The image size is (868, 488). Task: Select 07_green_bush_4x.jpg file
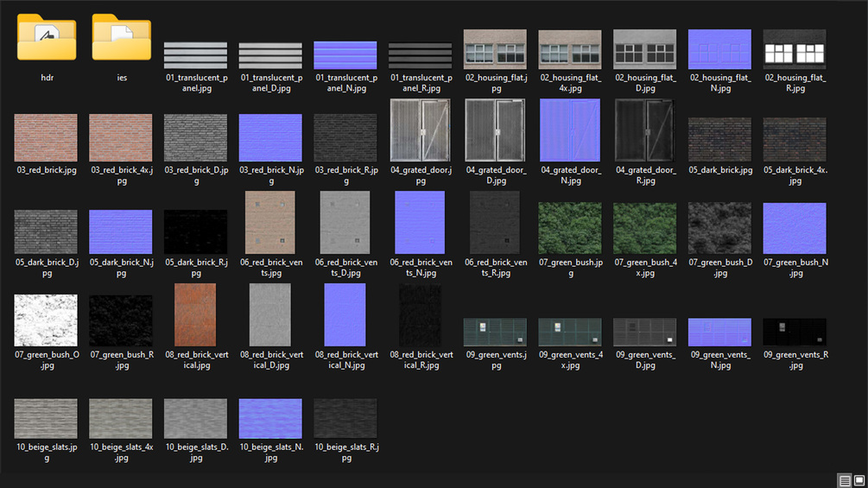[644, 228]
